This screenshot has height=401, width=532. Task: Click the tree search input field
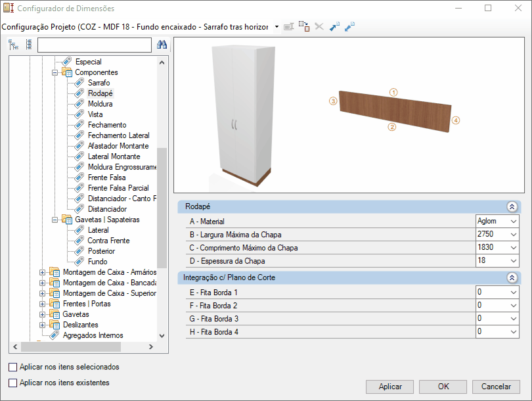click(x=95, y=45)
